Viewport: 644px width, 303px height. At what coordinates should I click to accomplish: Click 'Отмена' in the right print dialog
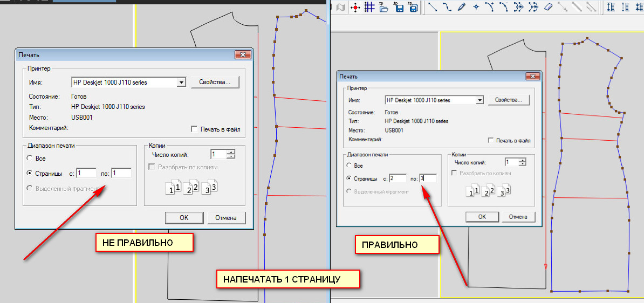518,217
